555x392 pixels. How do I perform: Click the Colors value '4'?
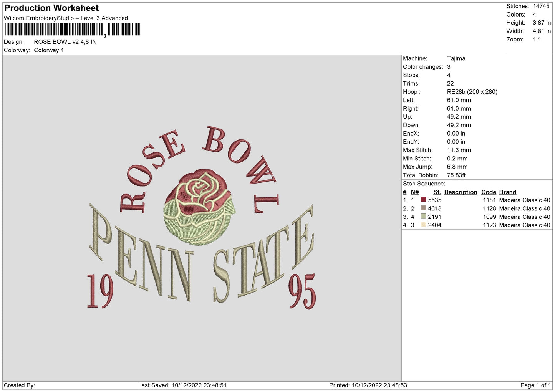[x=534, y=15]
